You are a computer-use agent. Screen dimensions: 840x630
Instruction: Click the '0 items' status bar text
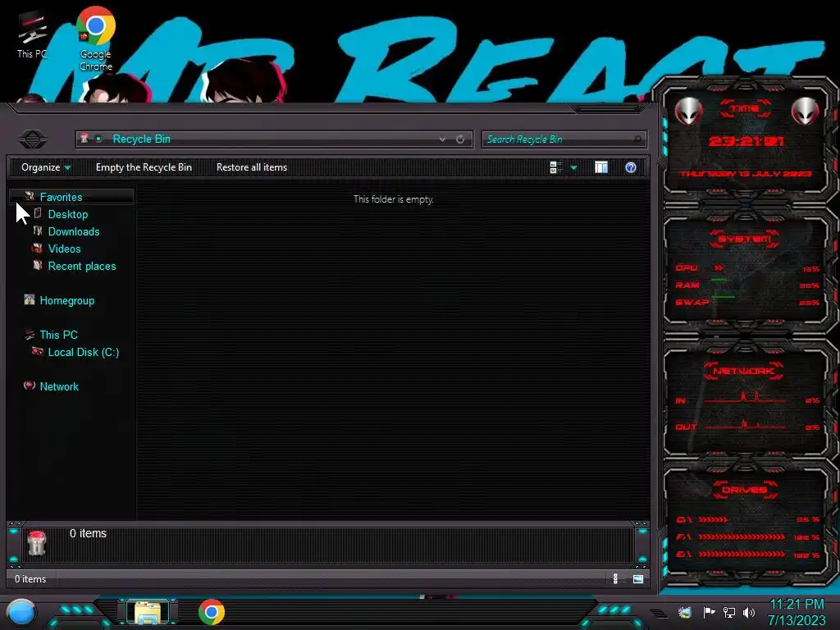click(30, 579)
